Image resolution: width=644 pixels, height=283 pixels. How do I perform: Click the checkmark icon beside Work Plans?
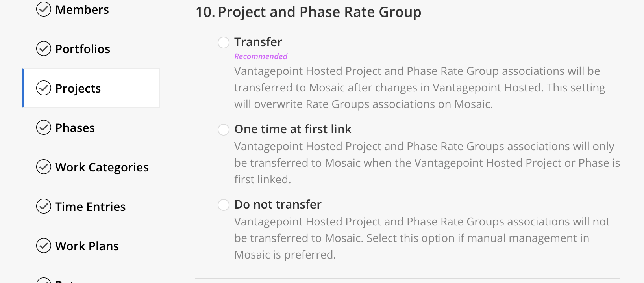coord(44,246)
